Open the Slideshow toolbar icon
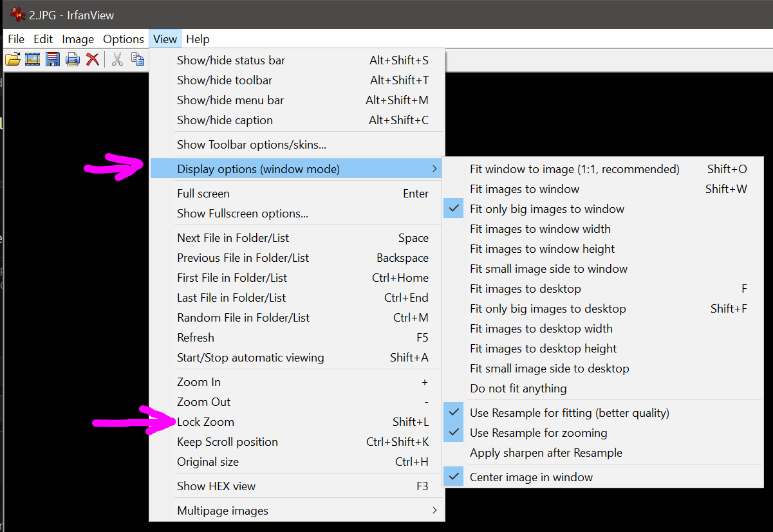Screen dimensions: 773x532 click(x=32, y=59)
